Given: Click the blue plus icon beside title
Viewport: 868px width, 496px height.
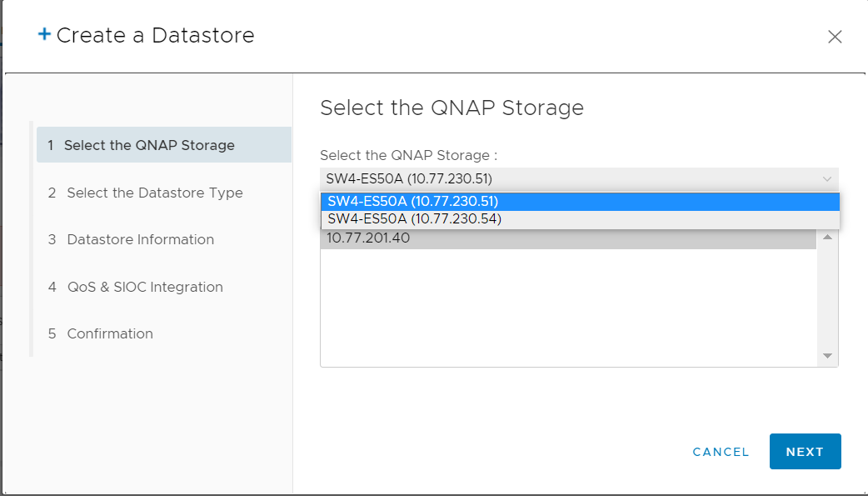Looking at the screenshot, I should point(44,34).
